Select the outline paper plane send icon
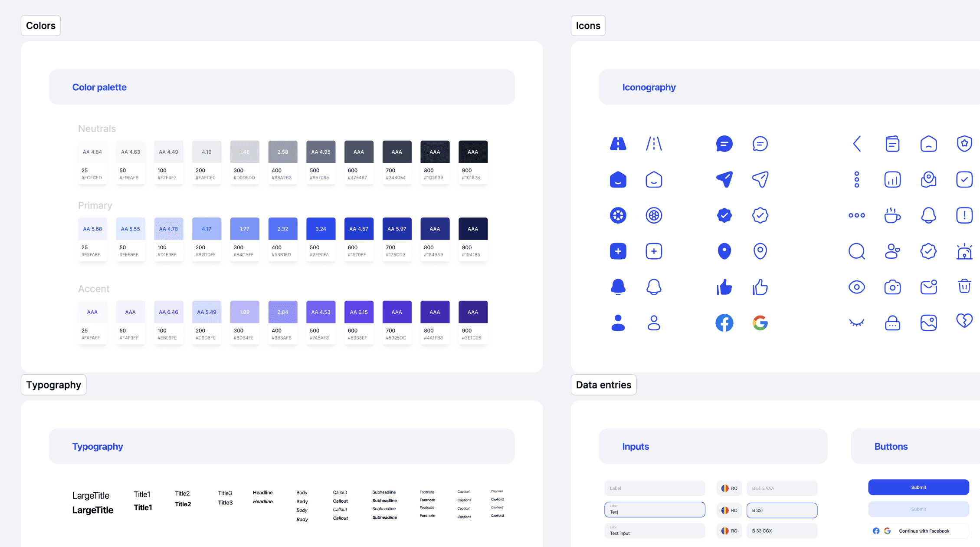The width and height of the screenshot is (980, 547). 760,179
